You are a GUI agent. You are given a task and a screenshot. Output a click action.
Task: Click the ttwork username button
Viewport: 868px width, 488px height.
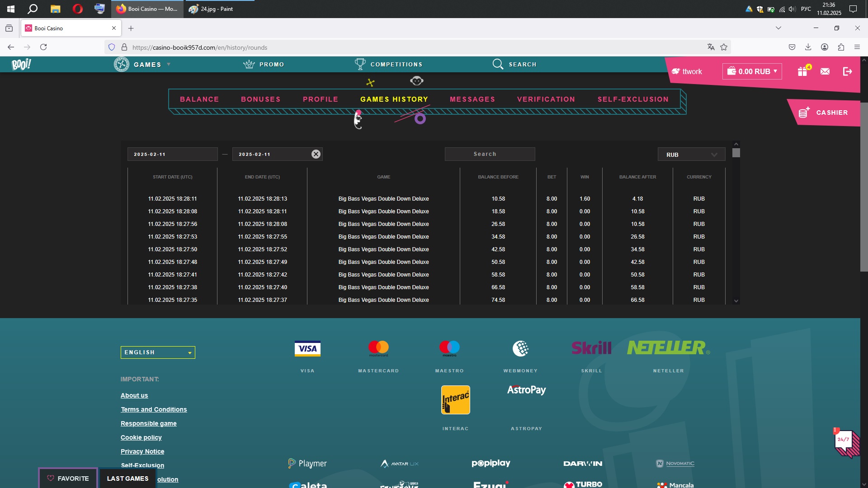(x=687, y=71)
